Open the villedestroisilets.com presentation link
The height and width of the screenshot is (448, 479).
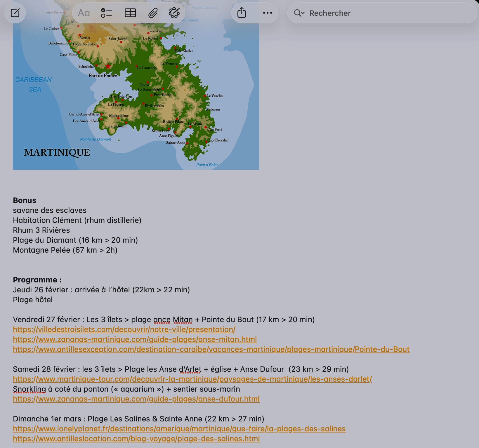click(124, 329)
